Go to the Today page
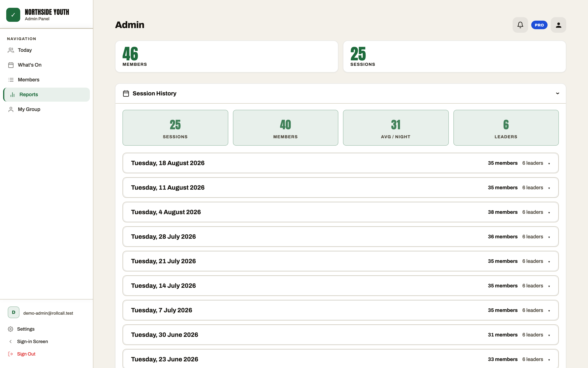 click(x=47, y=50)
